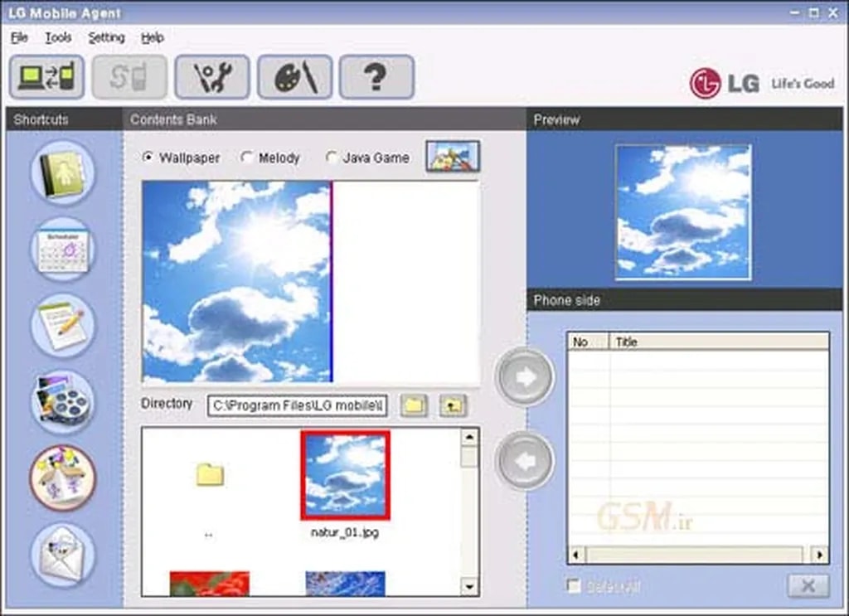Open the tools/settings wrench icon

(x=211, y=75)
